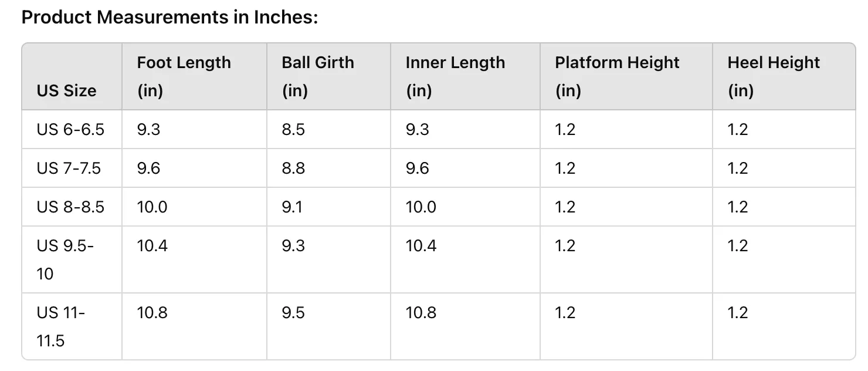Click ball girth value 9.3
This screenshot has width=868, height=371.
(293, 245)
